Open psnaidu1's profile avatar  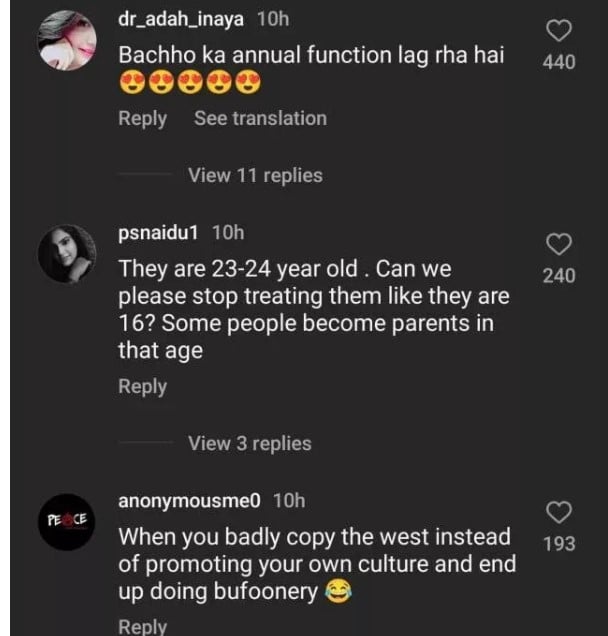click(x=66, y=256)
